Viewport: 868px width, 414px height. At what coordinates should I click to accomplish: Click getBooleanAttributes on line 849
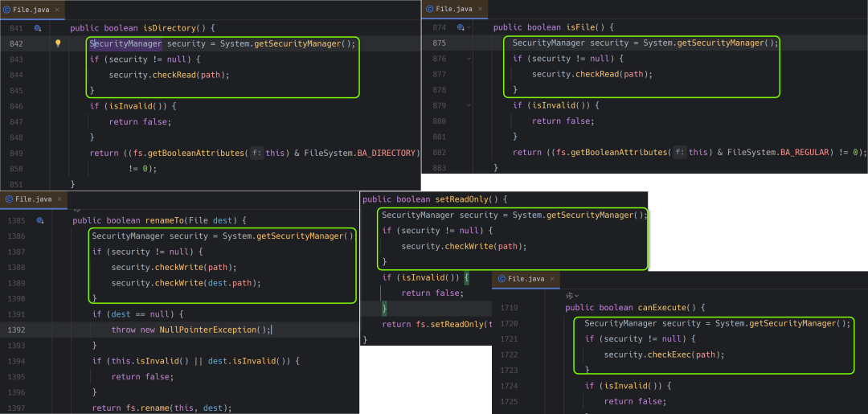(195, 153)
